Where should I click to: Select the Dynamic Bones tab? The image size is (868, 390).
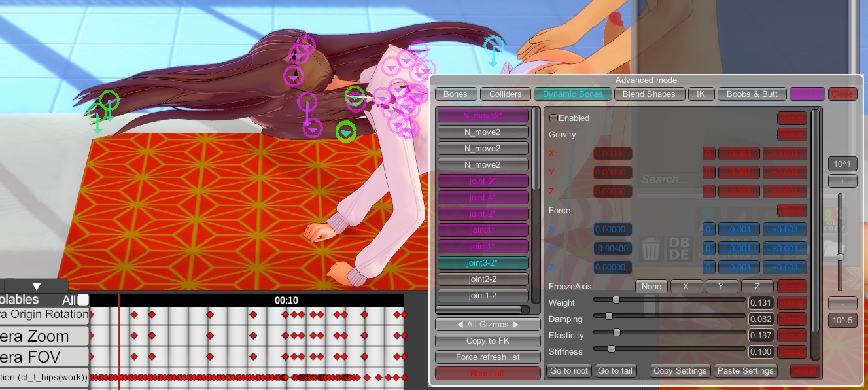click(x=573, y=94)
